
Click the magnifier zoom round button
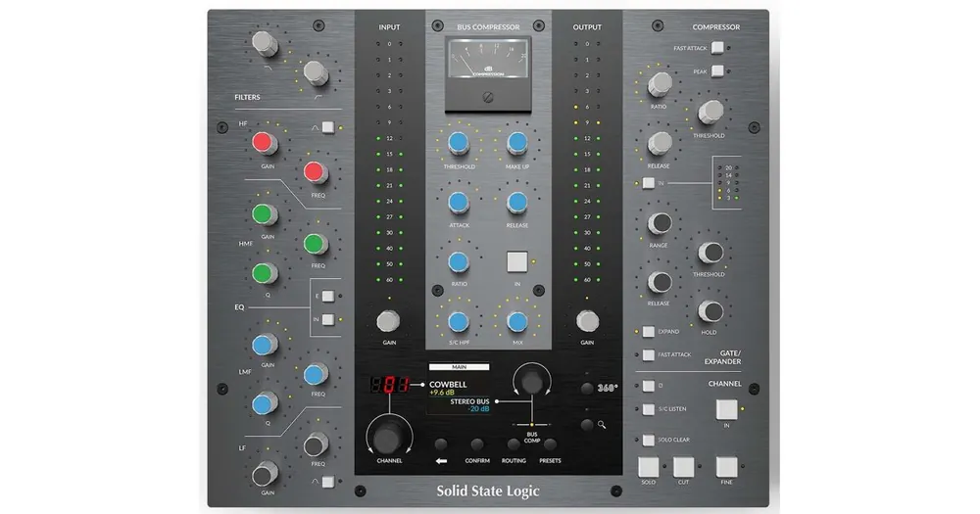(x=586, y=425)
